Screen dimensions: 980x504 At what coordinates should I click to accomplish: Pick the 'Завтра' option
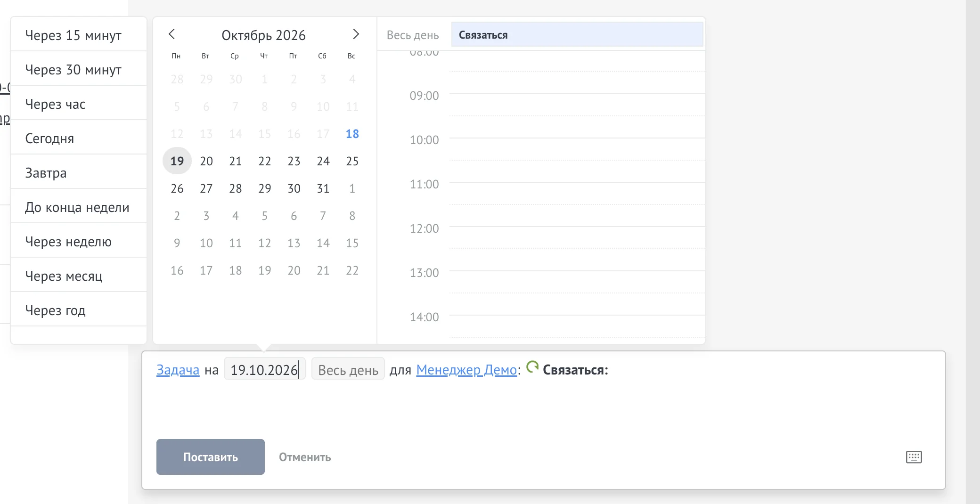pyautogui.click(x=79, y=173)
